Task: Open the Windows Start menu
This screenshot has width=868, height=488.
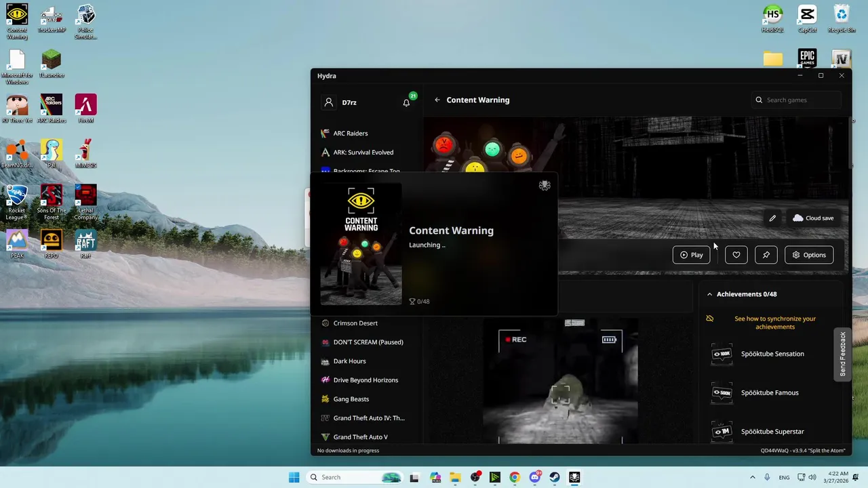Action: click(x=294, y=477)
